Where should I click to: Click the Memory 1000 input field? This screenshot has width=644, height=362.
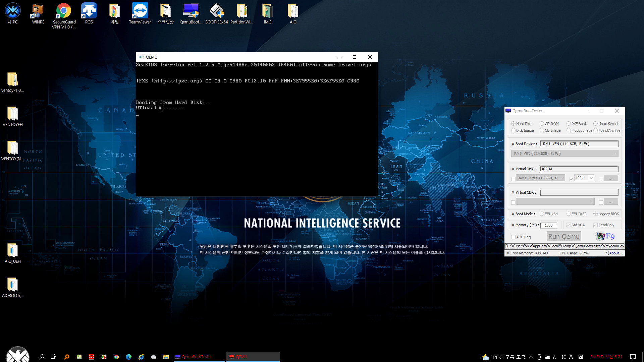549,225
